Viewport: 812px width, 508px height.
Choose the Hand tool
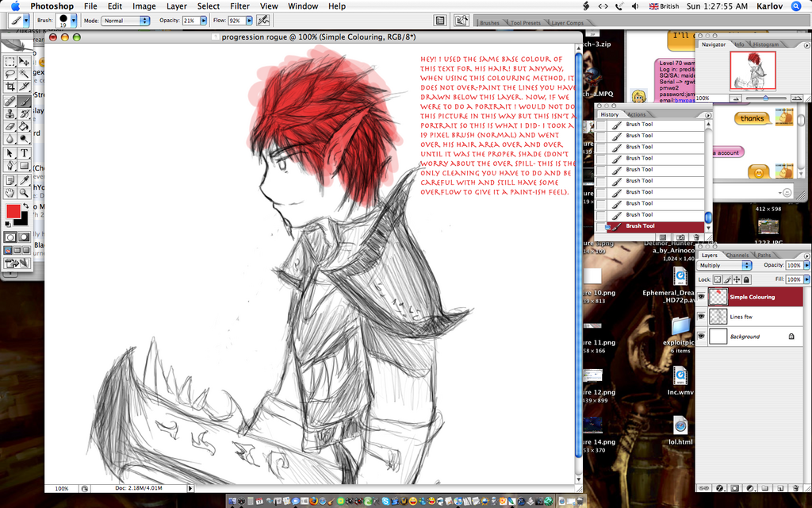tap(10, 193)
